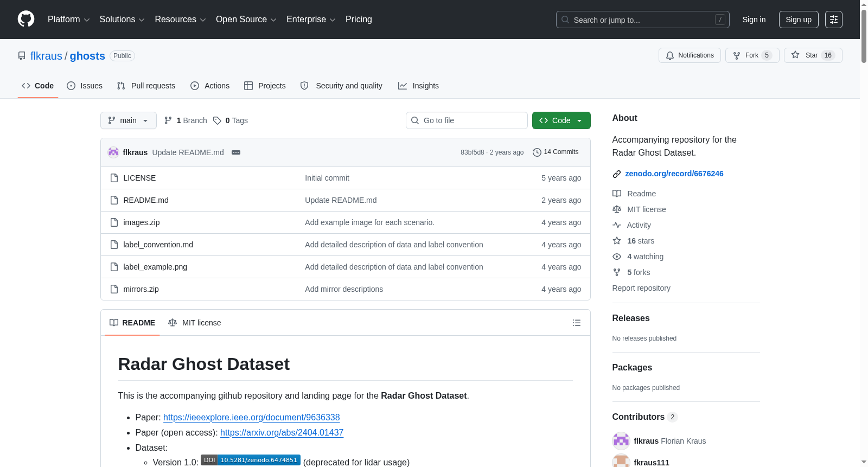Open the README.md file
The width and height of the screenshot is (868, 467).
pos(146,200)
